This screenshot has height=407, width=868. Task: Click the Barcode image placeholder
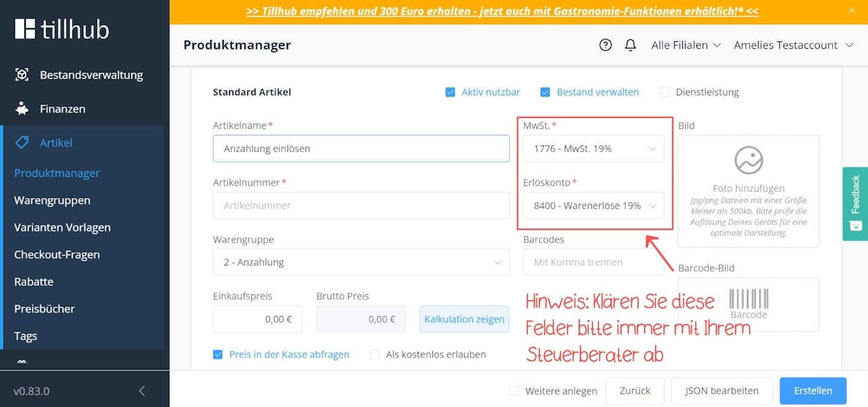[749, 304]
